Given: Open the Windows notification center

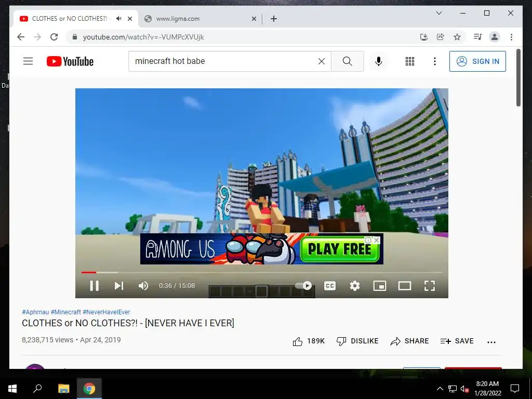Looking at the screenshot, I should pos(515,389).
